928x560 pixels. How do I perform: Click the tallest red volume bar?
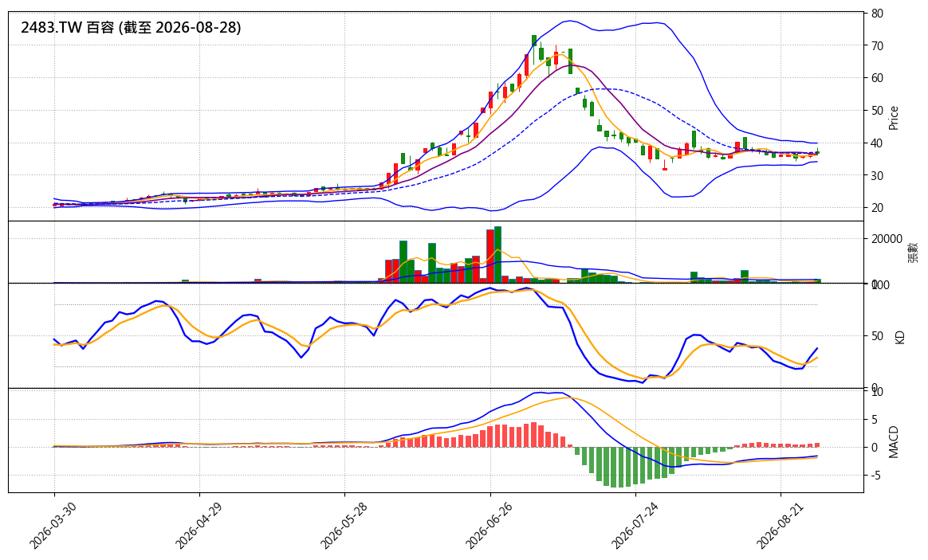(x=490, y=257)
